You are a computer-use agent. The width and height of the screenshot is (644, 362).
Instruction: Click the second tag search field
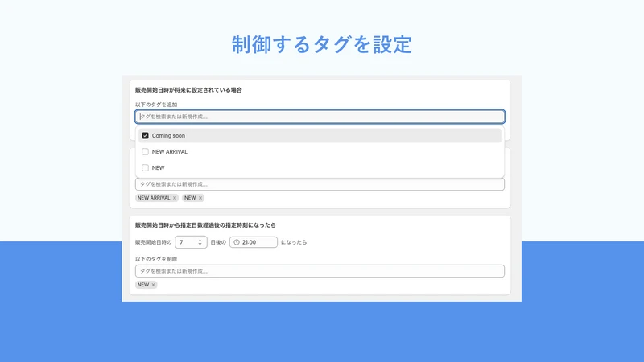(320, 184)
